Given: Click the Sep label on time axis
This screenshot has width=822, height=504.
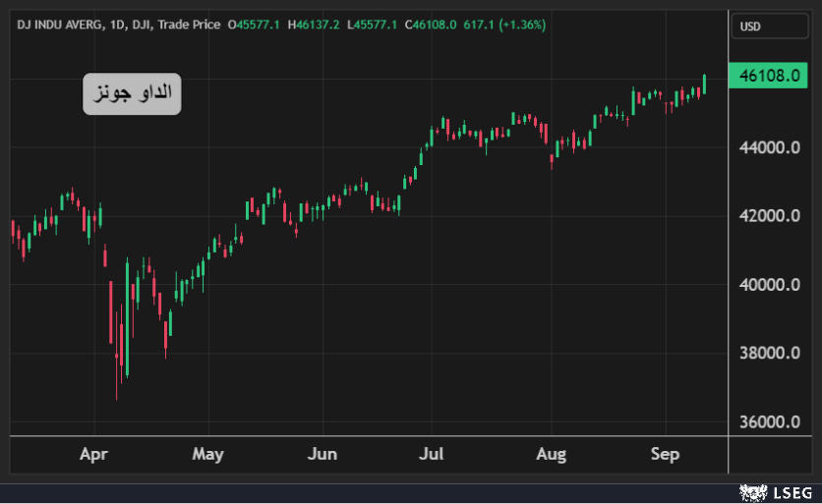Looking at the screenshot, I should (666, 454).
